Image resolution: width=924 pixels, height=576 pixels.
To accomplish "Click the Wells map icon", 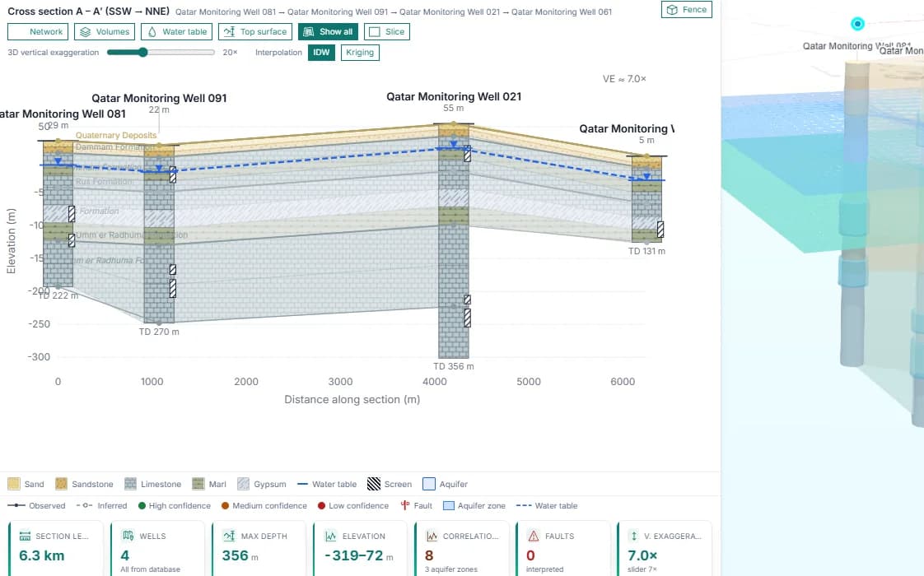I will click(x=128, y=536).
